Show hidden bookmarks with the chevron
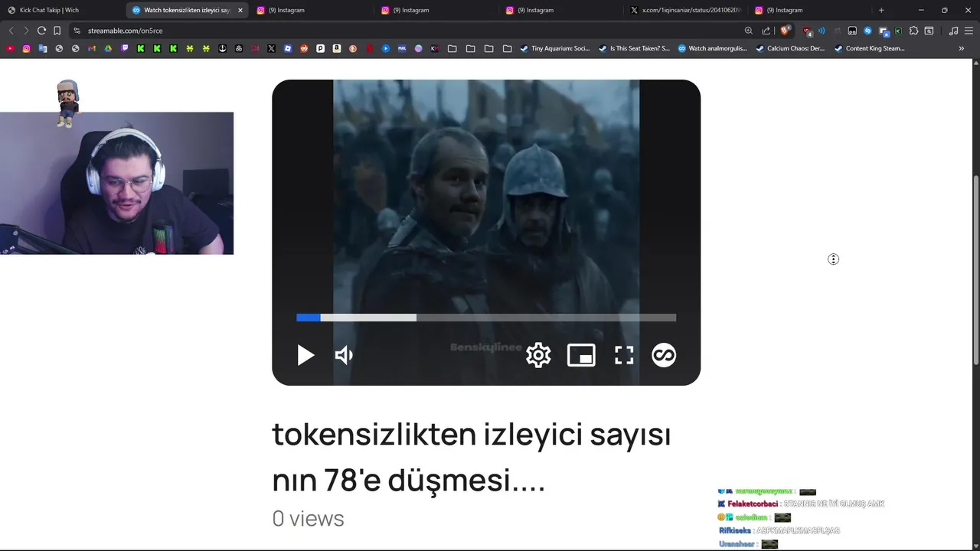 [x=962, y=48]
